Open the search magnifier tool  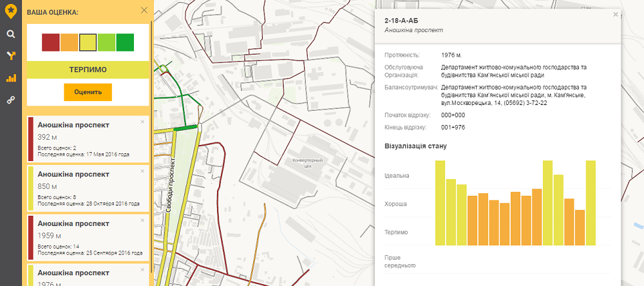point(10,34)
